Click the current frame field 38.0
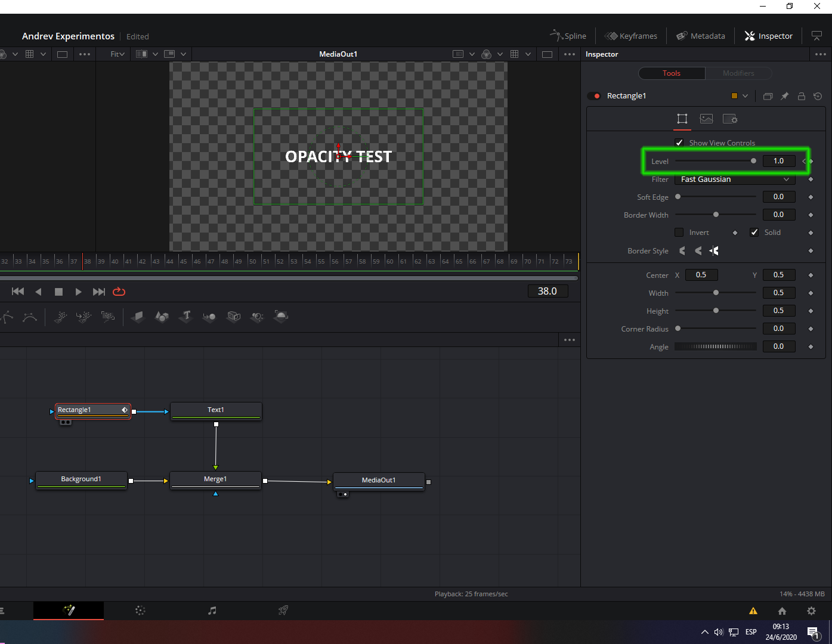 pyautogui.click(x=548, y=291)
